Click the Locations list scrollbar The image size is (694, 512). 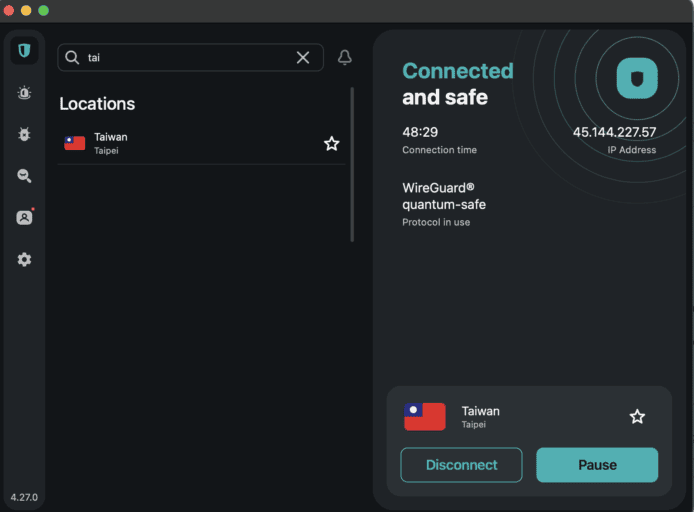[x=352, y=164]
